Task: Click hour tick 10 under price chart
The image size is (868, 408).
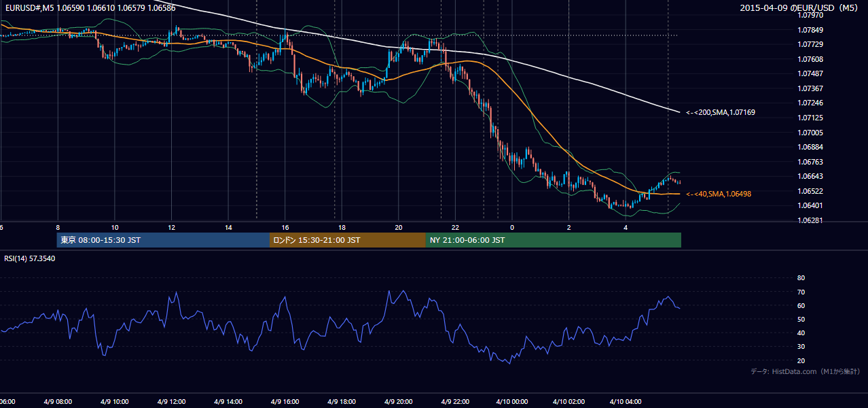Action: [x=115, y=227]
